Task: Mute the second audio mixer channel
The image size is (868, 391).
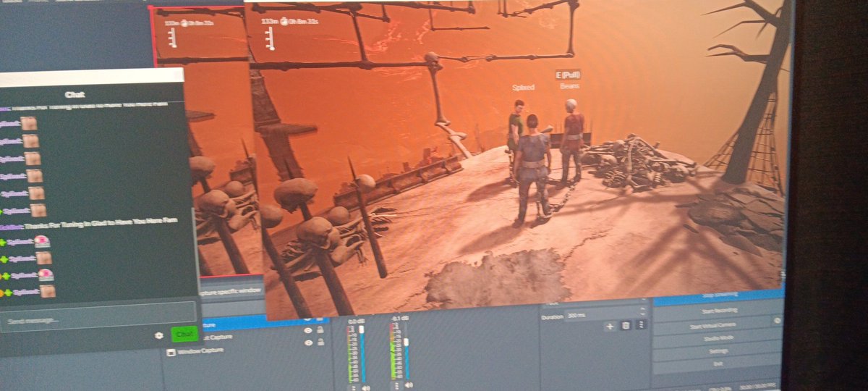Action: pyautogui.click(x=409, y=385)
